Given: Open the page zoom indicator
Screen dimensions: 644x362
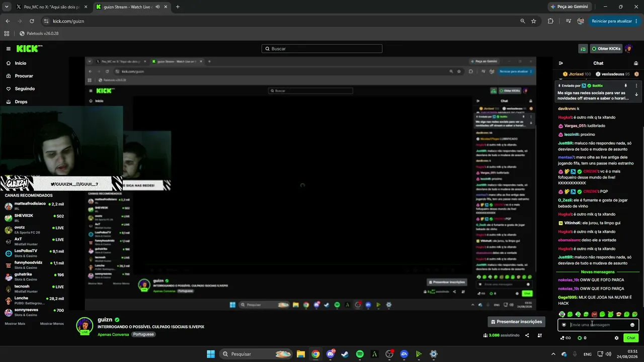Looking at the screenshot, I should pyautogui.click(x=523, y=21).
